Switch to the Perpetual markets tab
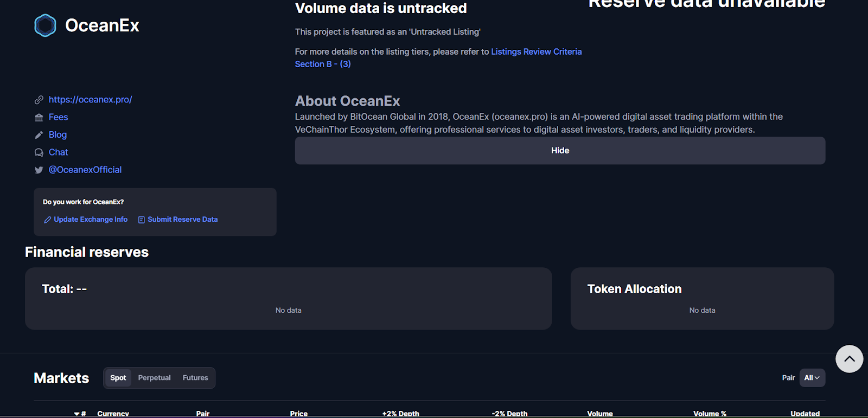 155,378
